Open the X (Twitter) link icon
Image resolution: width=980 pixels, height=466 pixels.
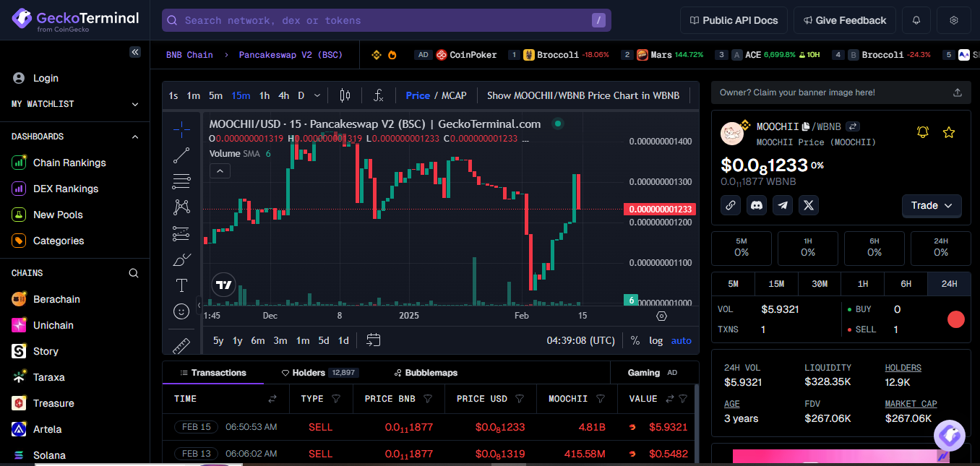coord(809,205)
